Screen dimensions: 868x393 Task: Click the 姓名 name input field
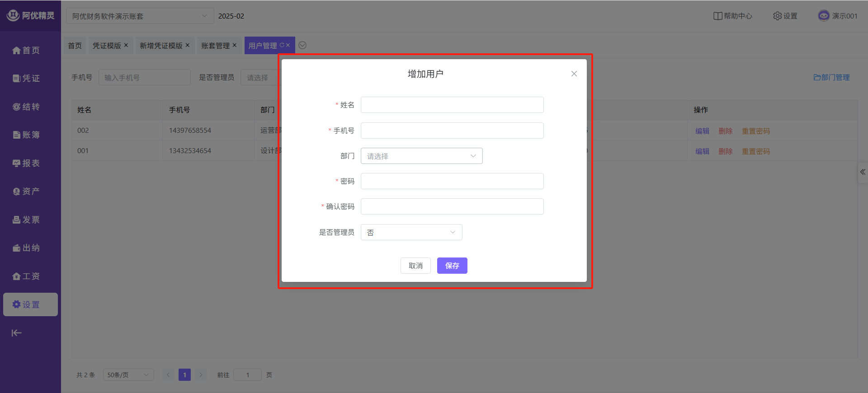(x=452, y=105)
